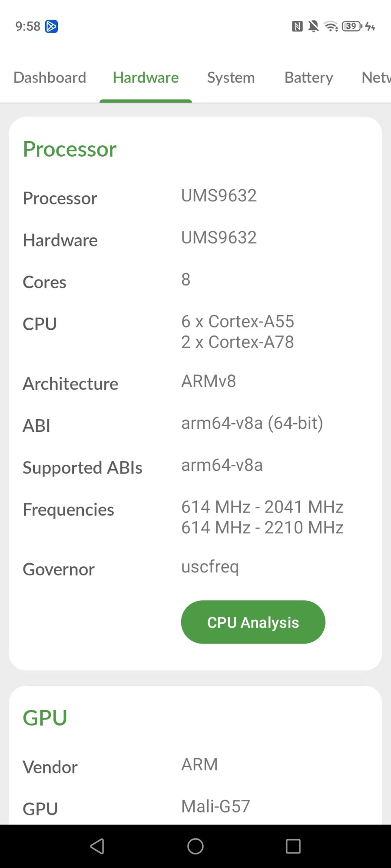Tap the muted notification bell icon
This screenshot has width=391, height=868.
click(313, 26)
